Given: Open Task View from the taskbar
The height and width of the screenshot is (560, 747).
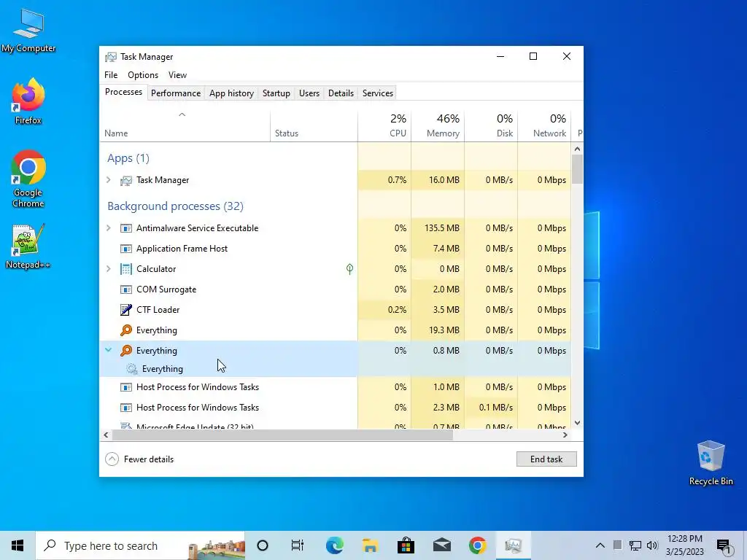Looking at the screenshot, I should [x=298, y=545].
